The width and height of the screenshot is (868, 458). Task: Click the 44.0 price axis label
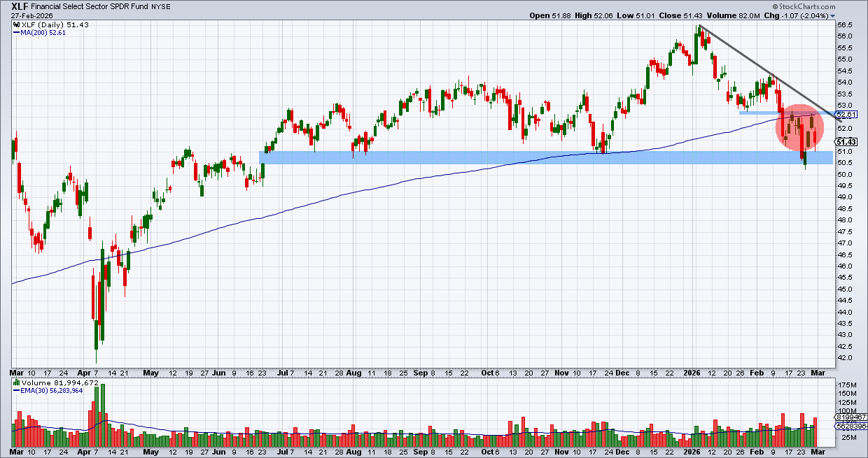(x=844, y=312)
